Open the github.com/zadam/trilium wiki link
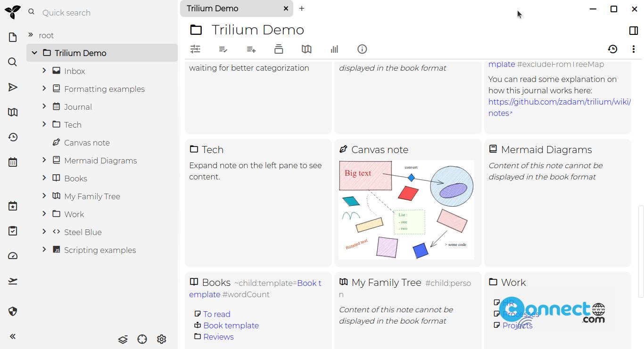 559,107
